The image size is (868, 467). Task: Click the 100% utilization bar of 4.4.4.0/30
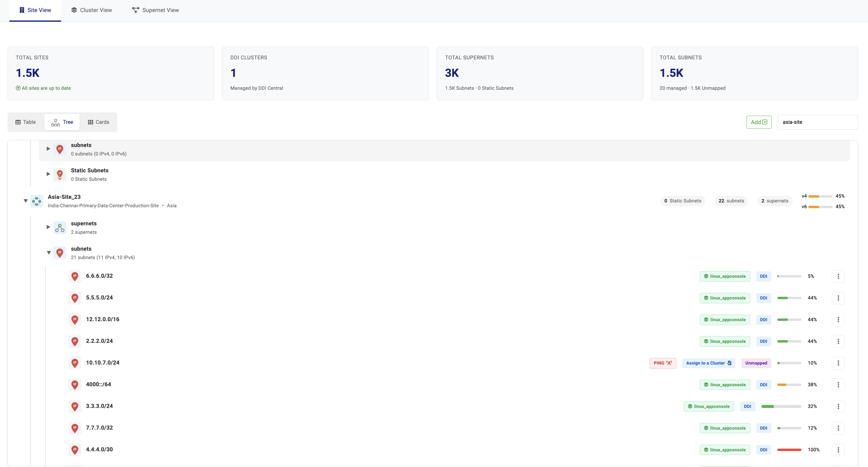pos(789,450)
